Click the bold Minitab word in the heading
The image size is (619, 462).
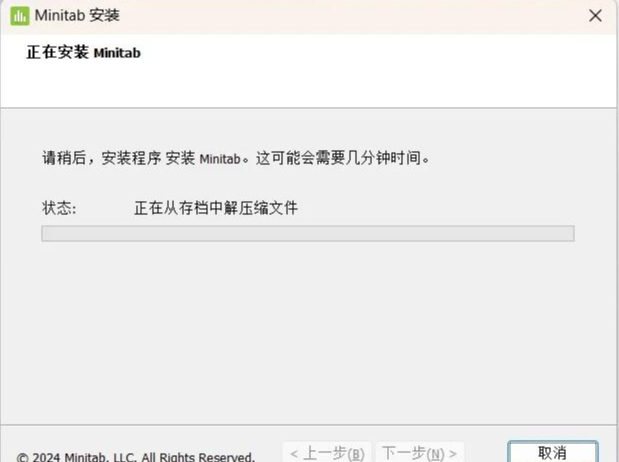(x=117, y=53)
